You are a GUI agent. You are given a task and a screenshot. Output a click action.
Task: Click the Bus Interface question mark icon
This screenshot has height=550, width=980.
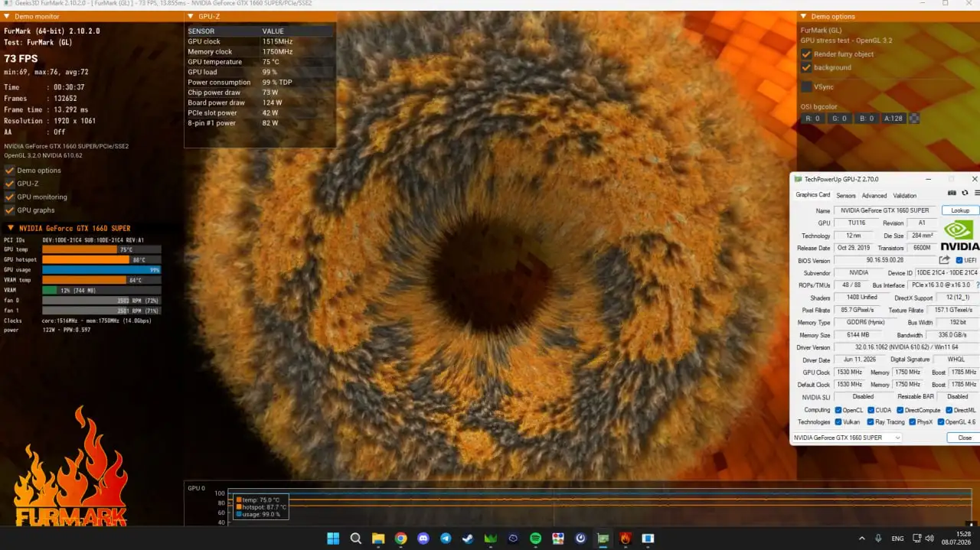pos(977,285)
